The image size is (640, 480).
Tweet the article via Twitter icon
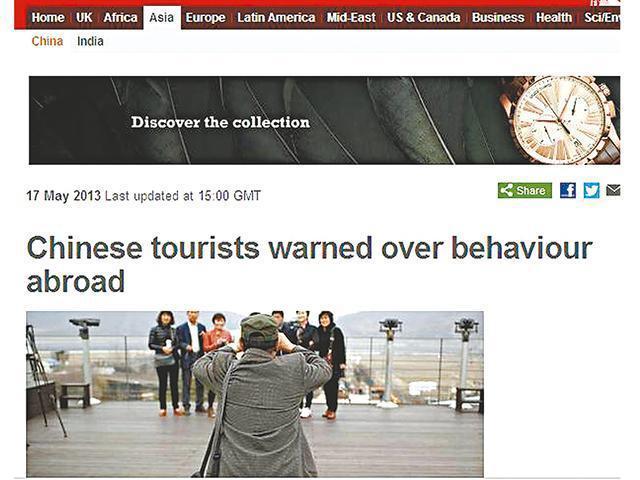point(591,191)
